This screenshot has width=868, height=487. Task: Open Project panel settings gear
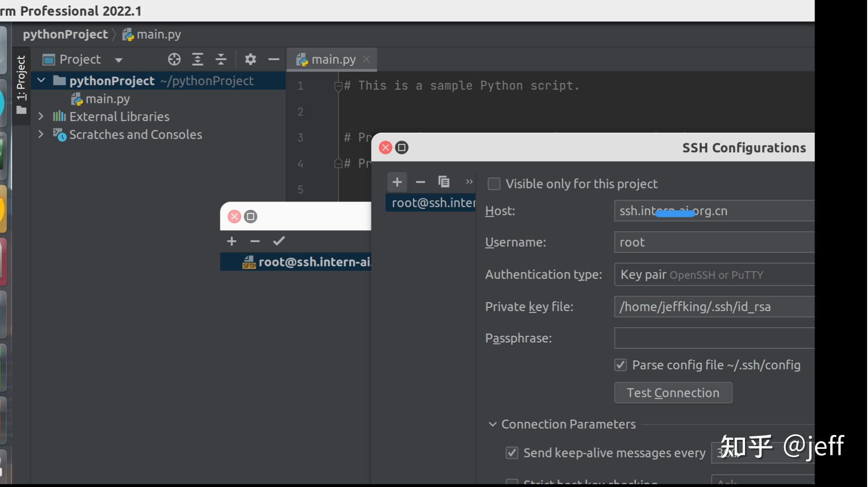click(x=250, y=59)
